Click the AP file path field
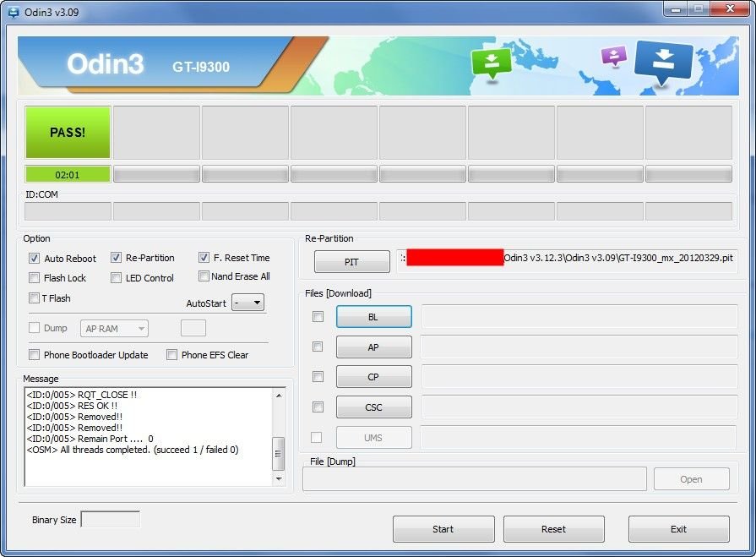756x557 pixels. tap(579, 347)
